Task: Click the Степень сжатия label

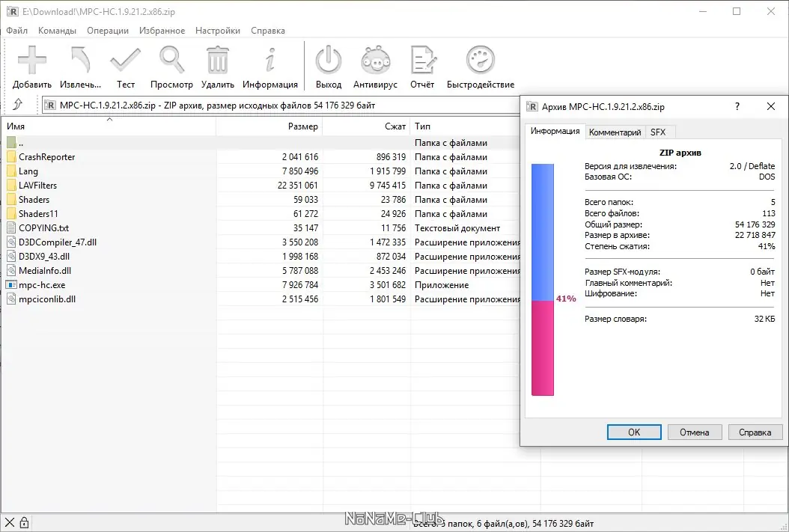Action: point(617,246)
